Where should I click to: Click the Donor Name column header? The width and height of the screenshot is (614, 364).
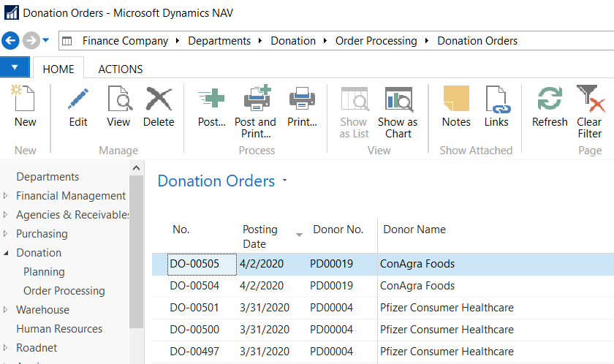[x=414, y=230]
